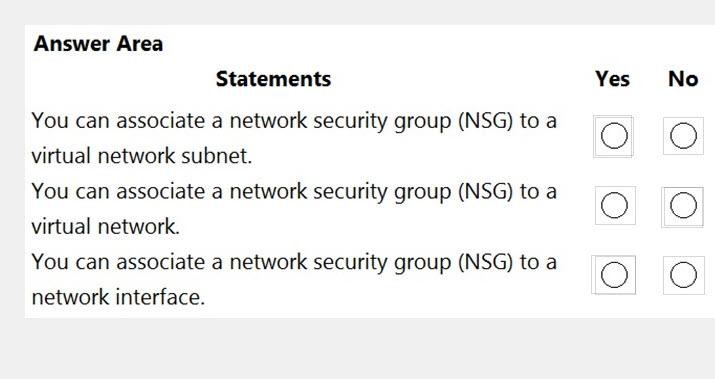The height and width of the screenshot is (379, 715).
Task: Click '(NSG)' in the first statement
Action: tap(485, 121)
